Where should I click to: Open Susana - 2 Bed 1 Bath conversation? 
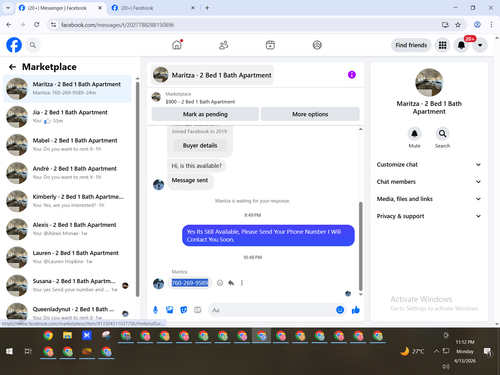67,285
